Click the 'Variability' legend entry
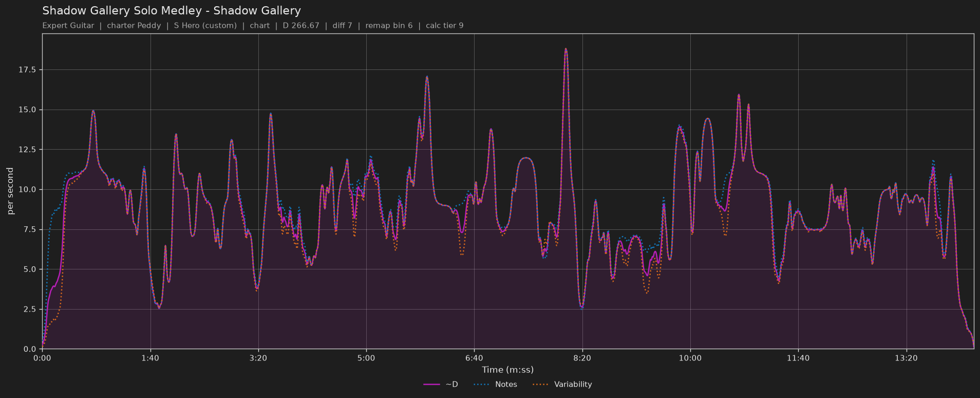The width and height of the screenshot is (980, 398). point(562,385)
